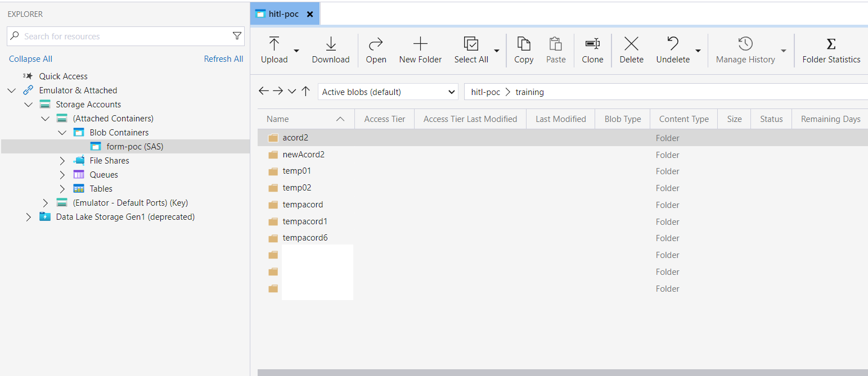This screenshot has width=868, height=376.
Task: Click the Collapse All link
Action: pyautogui.click(x=30, y=58)
